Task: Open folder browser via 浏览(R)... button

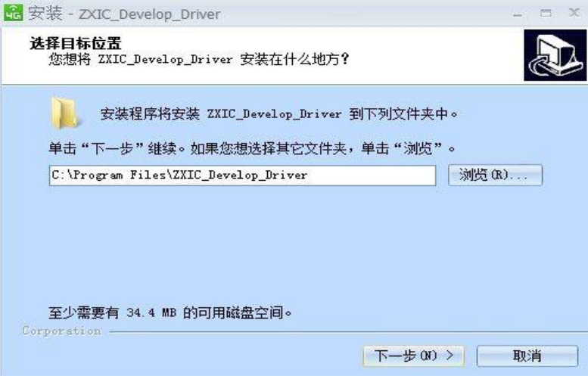Action: click(495, 175)
